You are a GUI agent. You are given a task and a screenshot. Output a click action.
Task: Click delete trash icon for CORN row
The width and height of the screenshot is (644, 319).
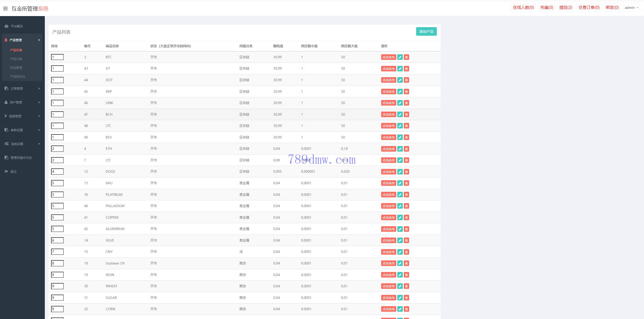pos(406,309)
